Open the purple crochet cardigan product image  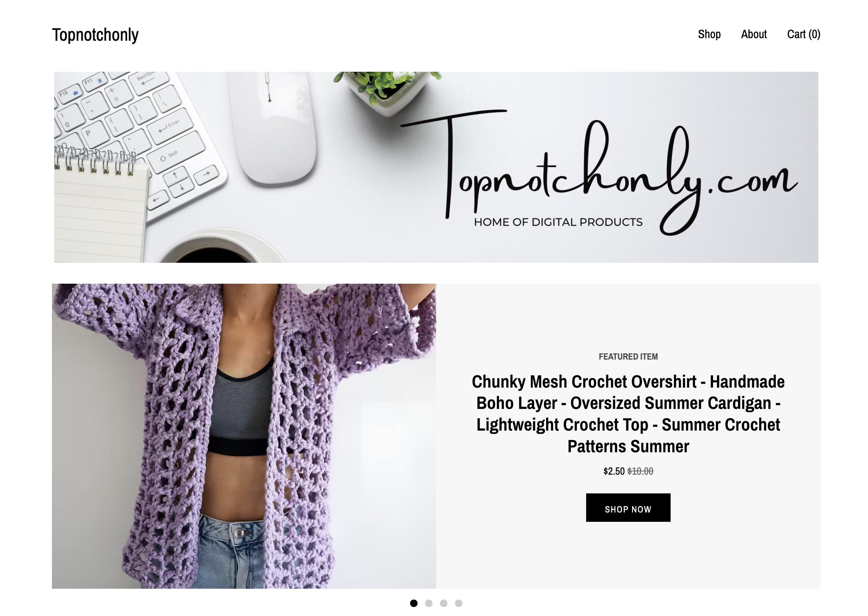tap(244, 436)
